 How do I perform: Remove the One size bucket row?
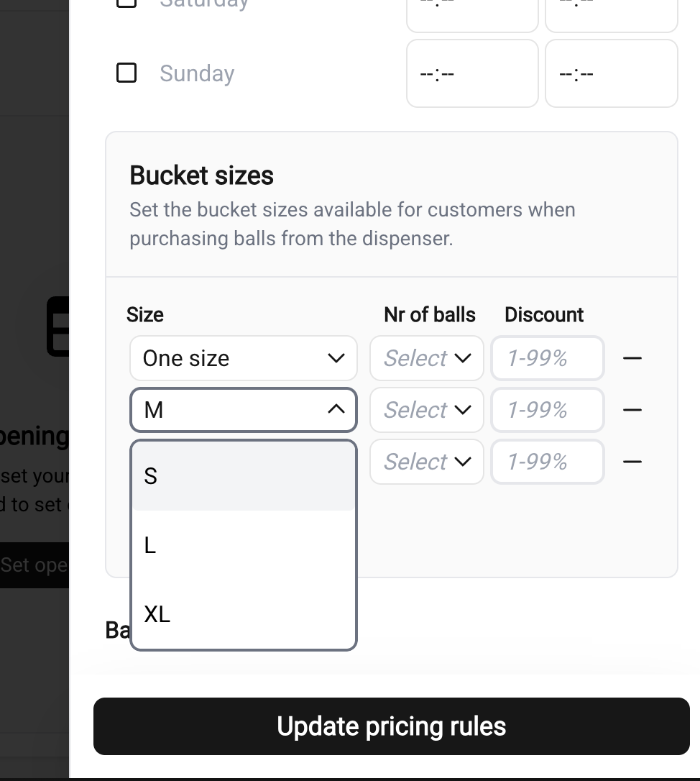[632, 358]
